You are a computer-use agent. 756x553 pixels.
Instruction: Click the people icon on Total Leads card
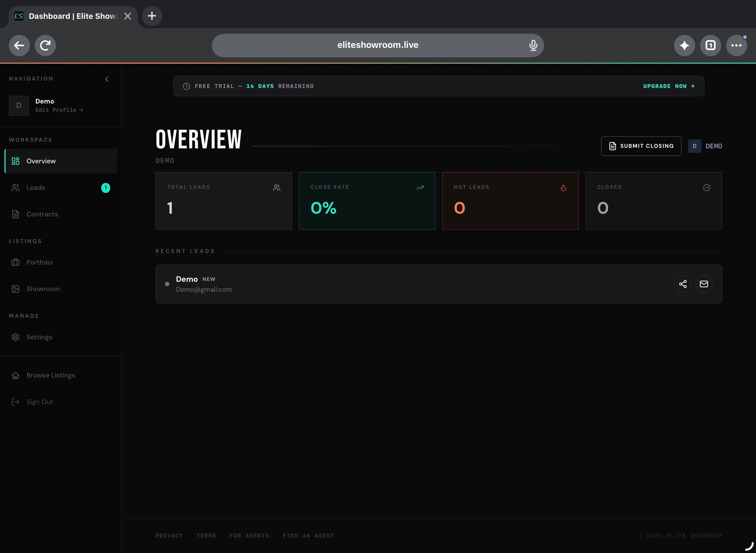(x=276, y=188)
